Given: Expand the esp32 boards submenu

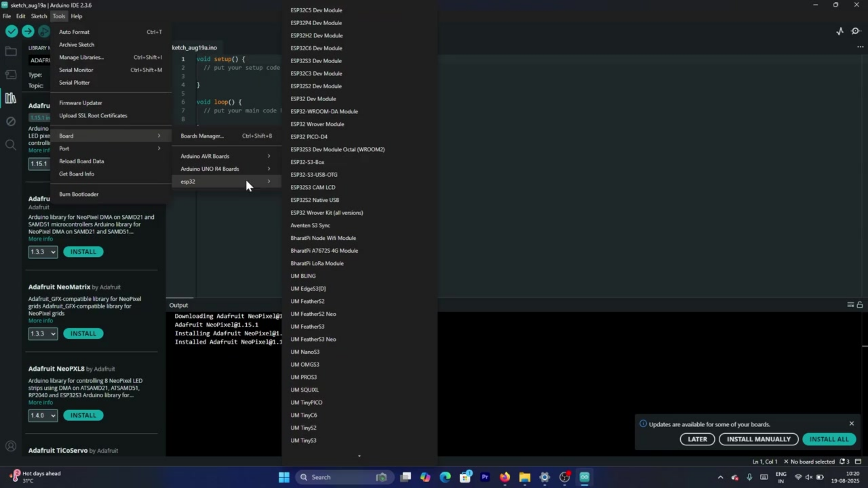Looking at the screenshot, I should 226,181.
